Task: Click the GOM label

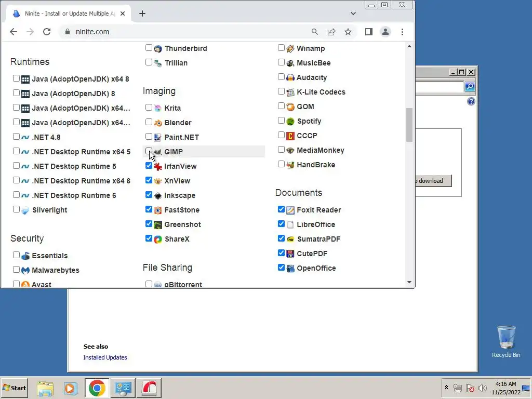Action: point(305,107)
